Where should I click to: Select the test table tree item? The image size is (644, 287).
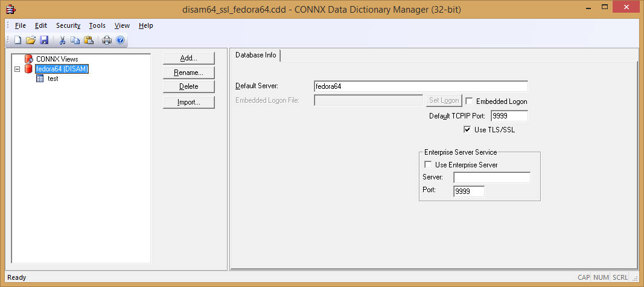[53, 79]
